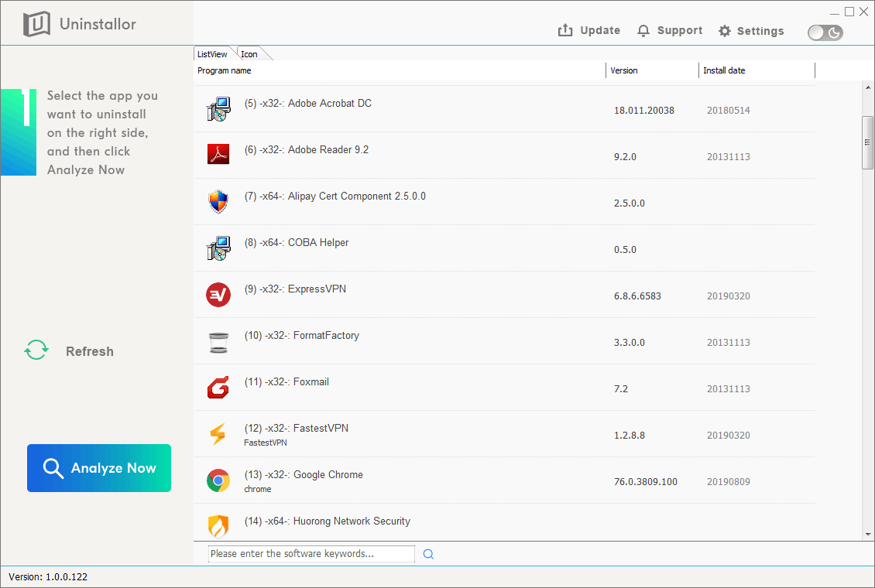Image resolution: width=875 pixels, height=588 pixels.
Task: Click the Refresh label
Action: (x=90, y=351)
